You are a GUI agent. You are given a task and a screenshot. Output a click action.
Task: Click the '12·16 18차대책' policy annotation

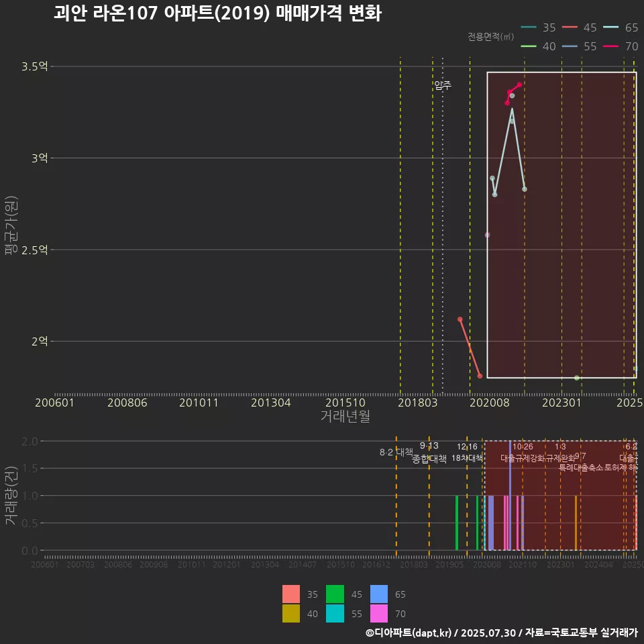(x=467, y=453)
